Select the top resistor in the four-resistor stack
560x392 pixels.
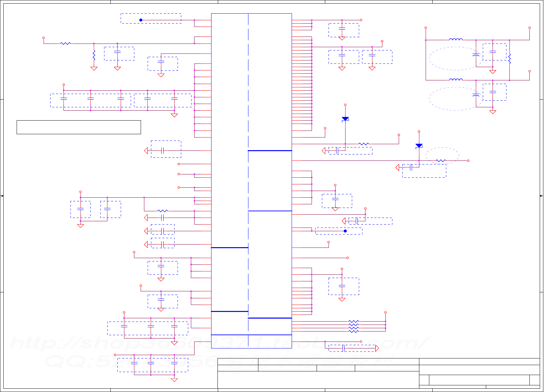(x=354, y=321)
